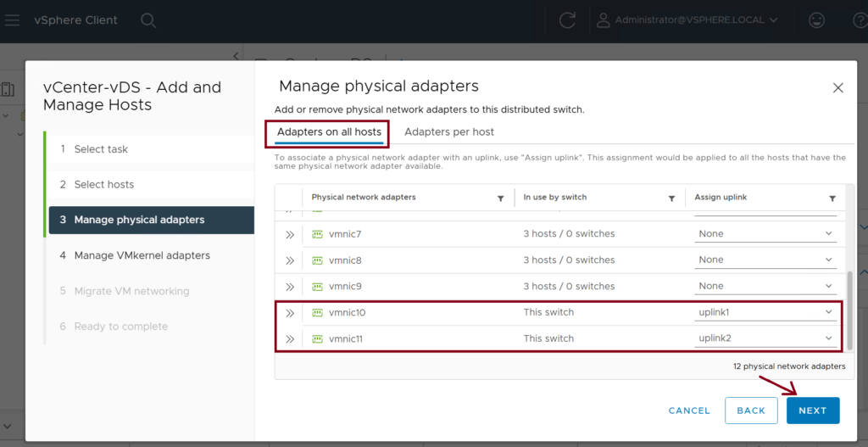Click the adapter list vertical scrollbar
This screenshot has width=868, height=447.
[849, 310]
